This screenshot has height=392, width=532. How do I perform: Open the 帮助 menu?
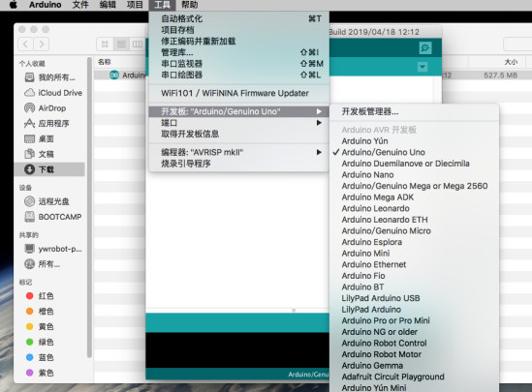[189, 5]
